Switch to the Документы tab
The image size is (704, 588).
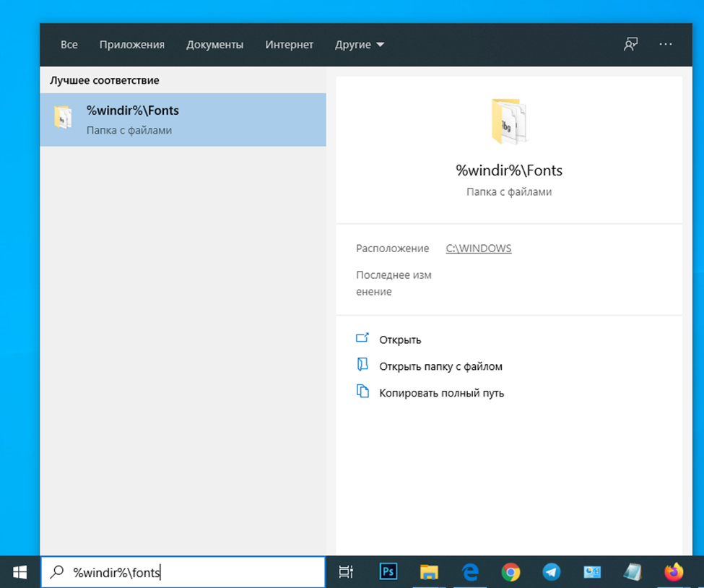tap(214, 45)
